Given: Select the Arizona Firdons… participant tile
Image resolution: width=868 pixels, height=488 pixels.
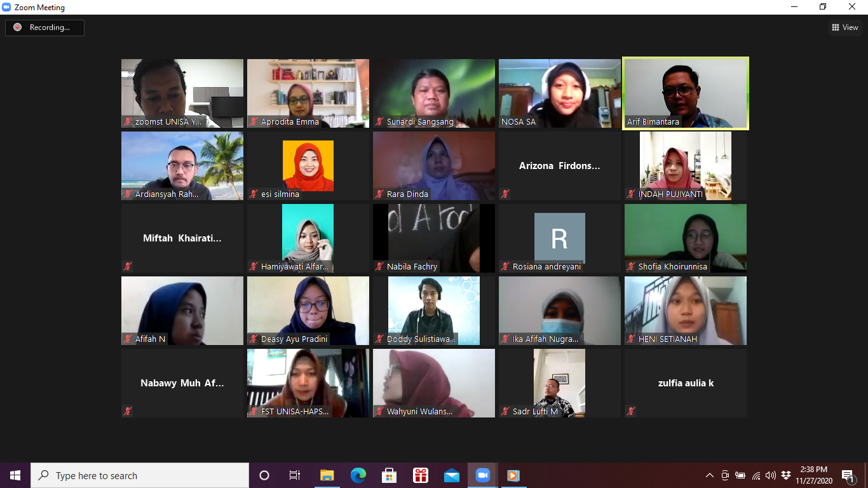Looking at the screenshot, I should tap(559, 166).
